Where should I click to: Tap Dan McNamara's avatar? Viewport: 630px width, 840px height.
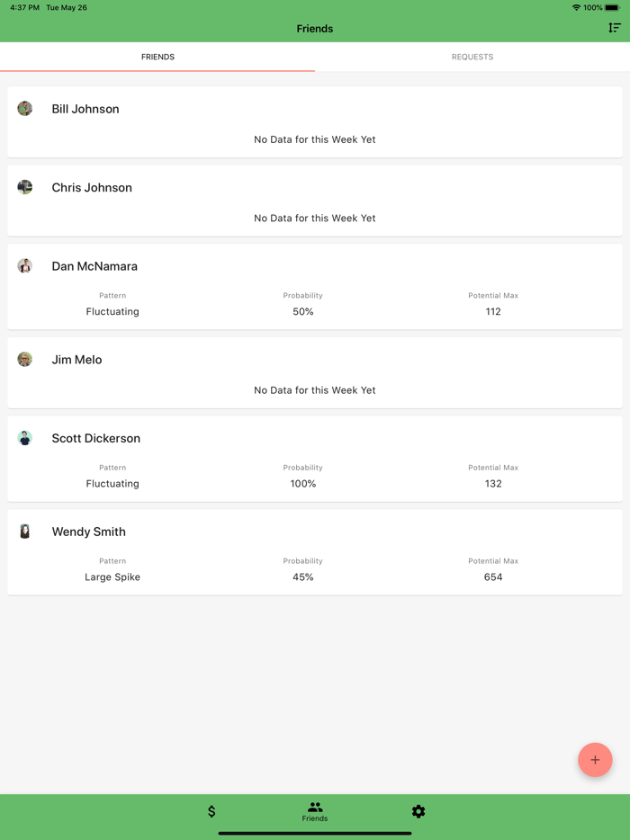(x=25, y=266)
